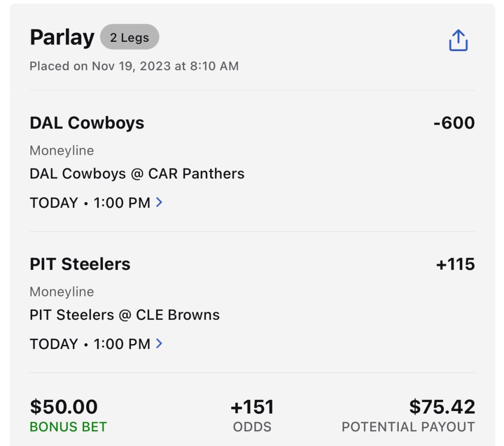Tap the +115 odds value
The height and width of the screenshot is (446, 504).
[x=455, y=264]
